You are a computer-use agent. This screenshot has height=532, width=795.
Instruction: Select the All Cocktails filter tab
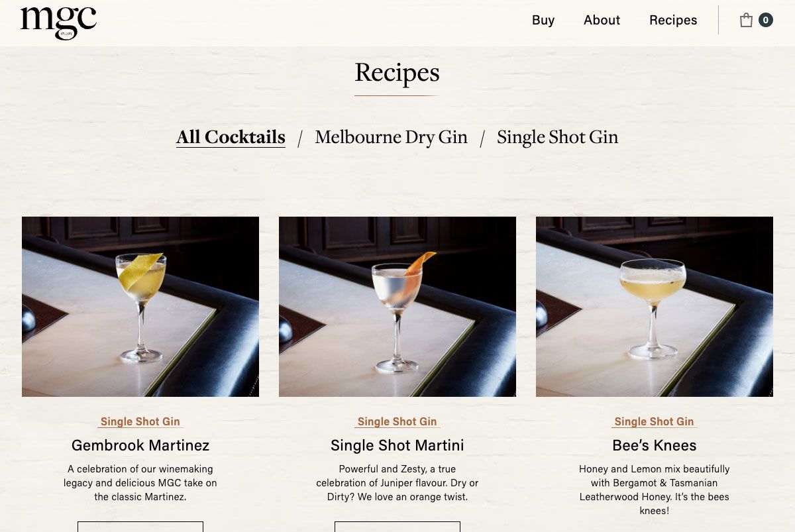[231, 137]
